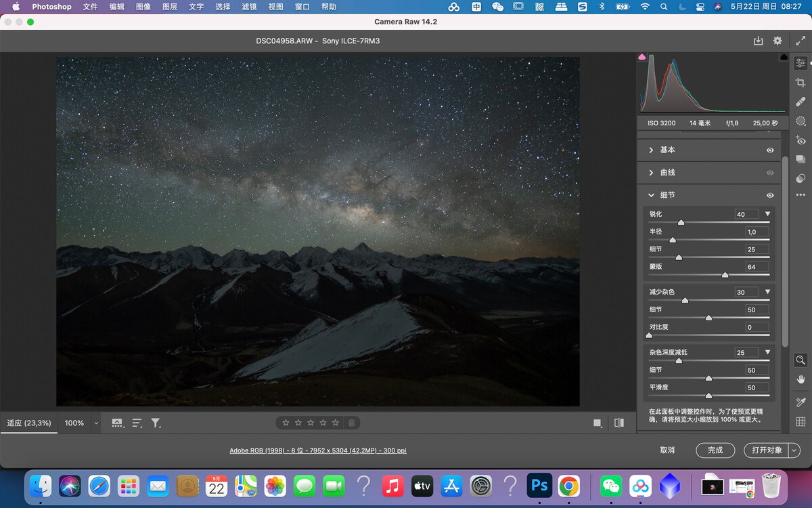Click the save image download icon
The width and height of the screenshot is (812, 508).
coord(758,41)
